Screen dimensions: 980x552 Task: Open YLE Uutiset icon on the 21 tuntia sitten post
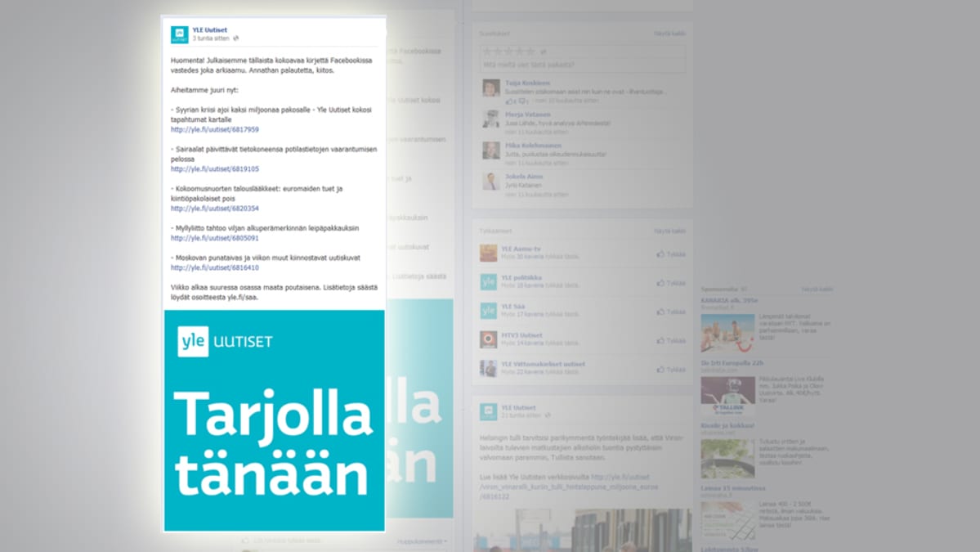pos(488,411)
